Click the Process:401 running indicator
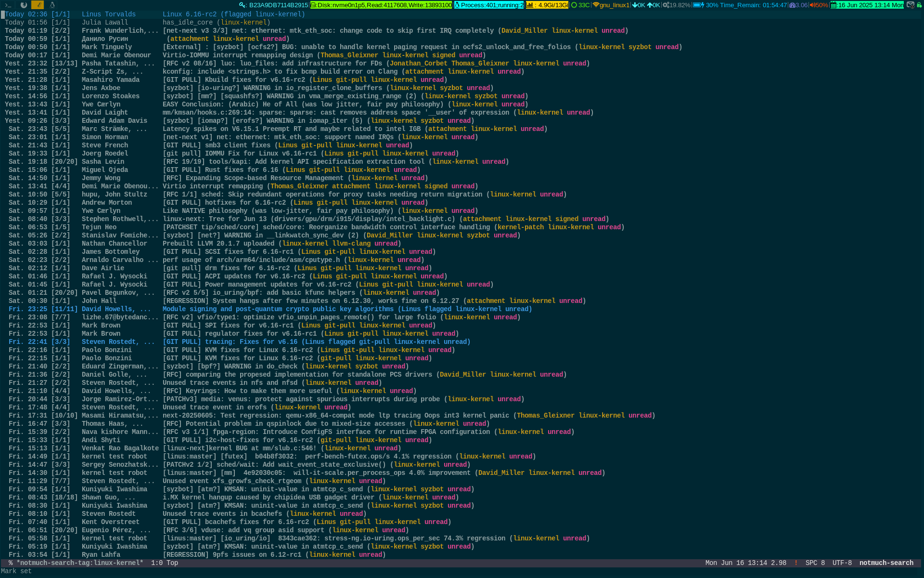 [489, 5]
